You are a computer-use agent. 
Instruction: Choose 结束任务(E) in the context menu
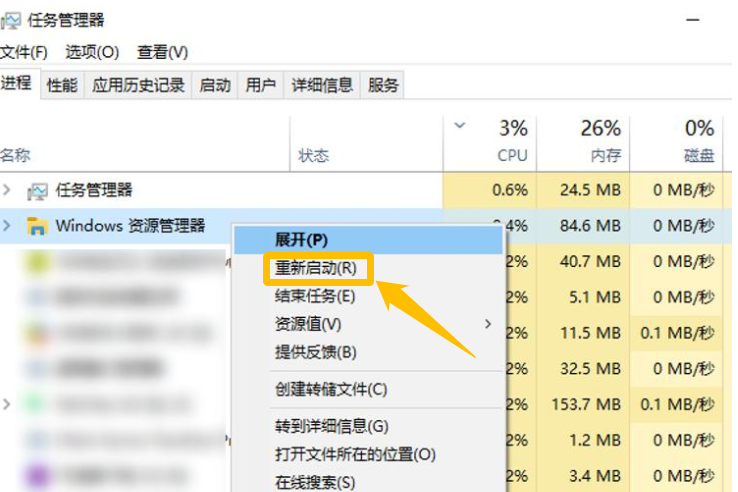point(369,296)
